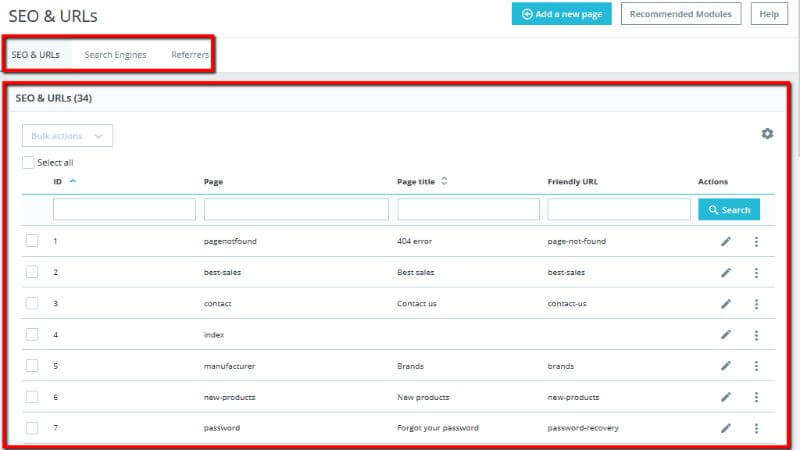Image resolution: width=800 pixels, height=450 pixels.
Task: Open Recommended Modules
Action: (681, 14)
